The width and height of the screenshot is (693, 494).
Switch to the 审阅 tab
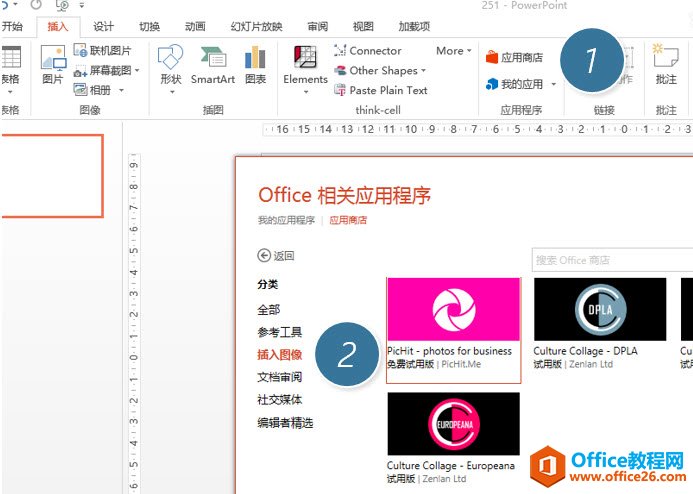pyautogui.click(x=318, y=27)
